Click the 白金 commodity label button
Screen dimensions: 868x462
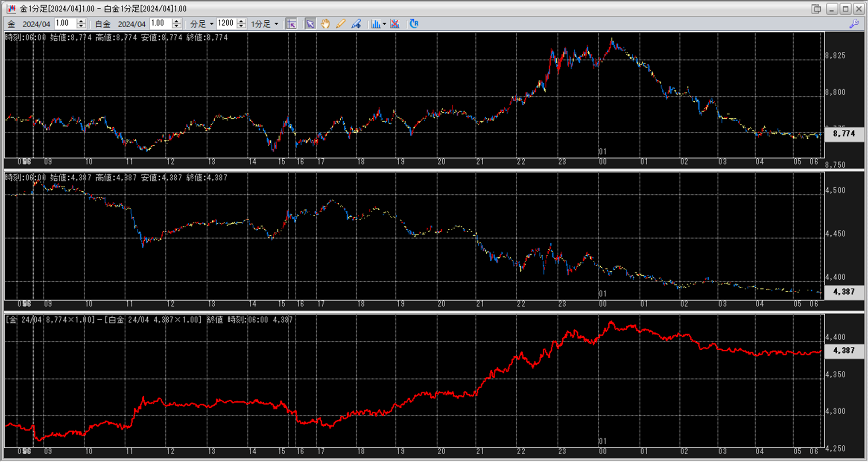click(x=102, y=24)
